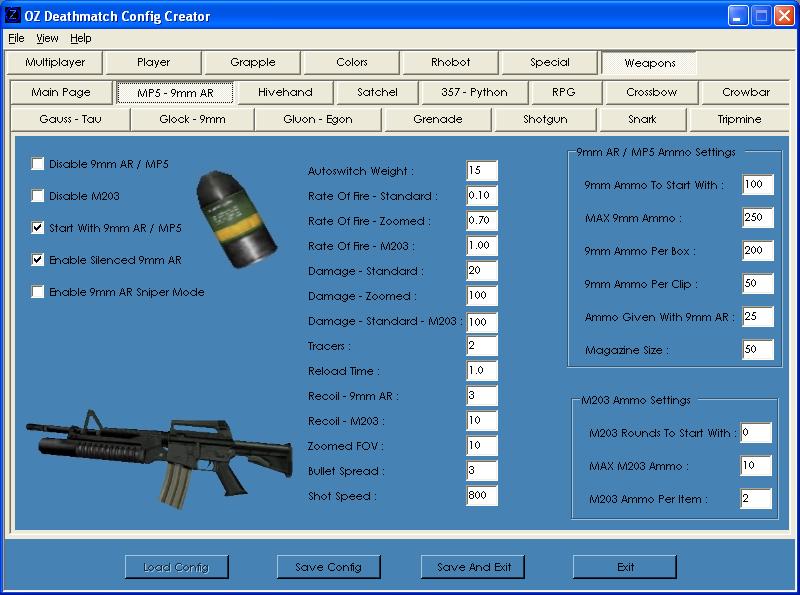The width and height of the screenshot is (800, 595).
Task: Switch to the Rhobot tab
Action: click(x=451, y=62)
